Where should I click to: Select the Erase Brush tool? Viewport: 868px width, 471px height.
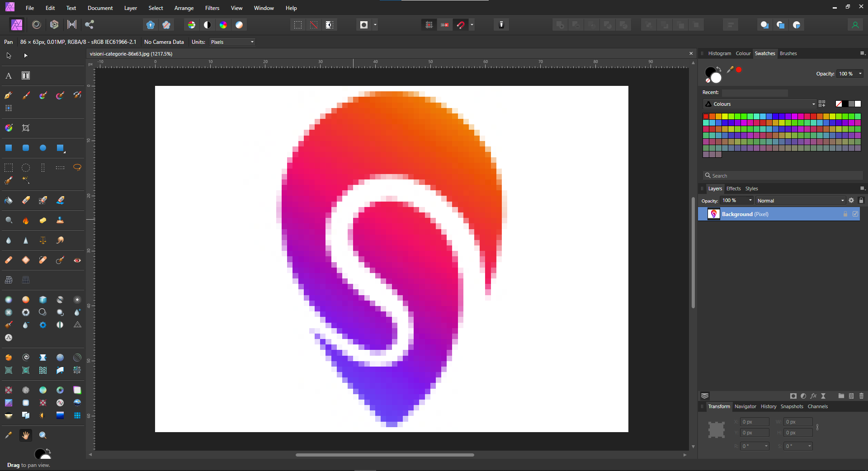[26, 200]
